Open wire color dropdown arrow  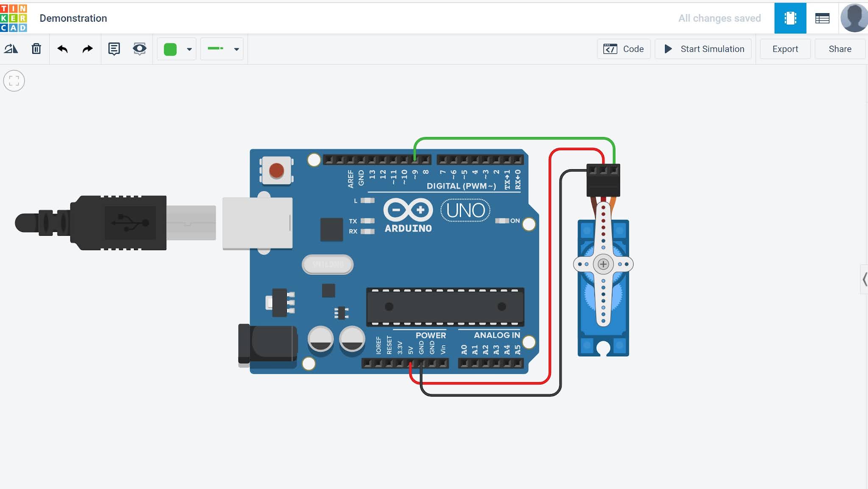pyautogui.click(x=189, y=49)
